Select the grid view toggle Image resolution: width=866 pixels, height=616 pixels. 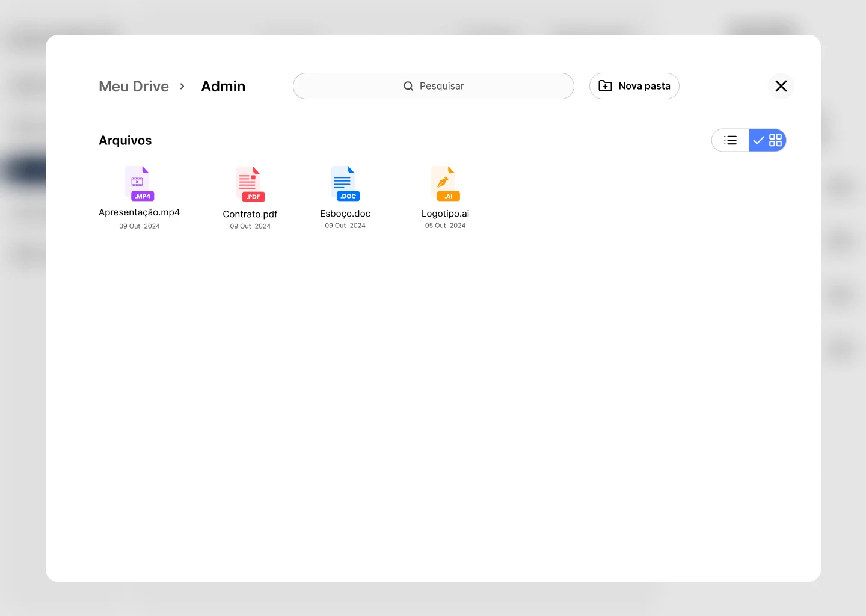tap(768, 140)
